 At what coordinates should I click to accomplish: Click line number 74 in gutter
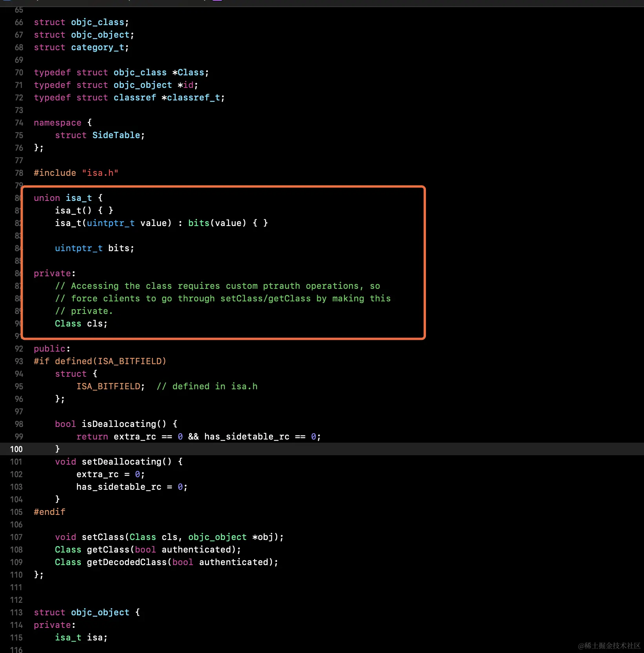tap(19, 123)
